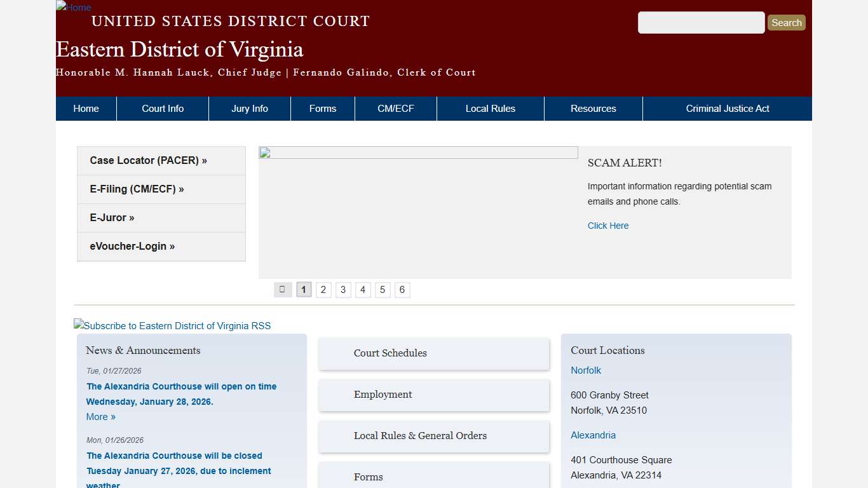Open E-Filing (CM/ECF)
The height and width of the screenshot is (488, 868).
coord(137,189)
